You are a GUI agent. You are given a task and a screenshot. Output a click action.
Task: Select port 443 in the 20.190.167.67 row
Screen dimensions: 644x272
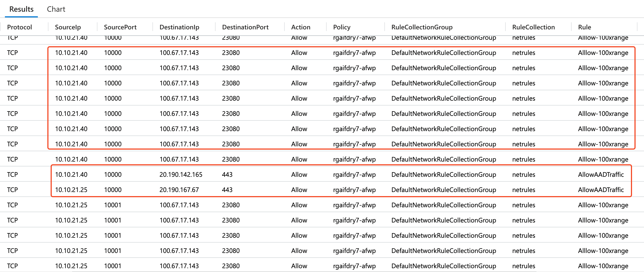227,190
